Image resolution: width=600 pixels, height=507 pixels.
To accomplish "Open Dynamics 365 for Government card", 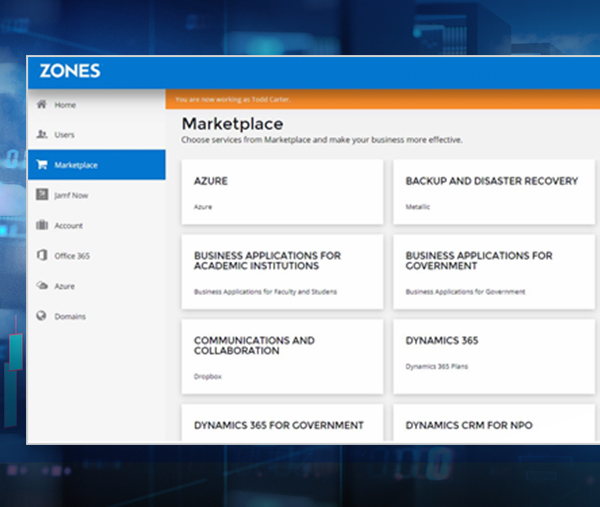I will [282, 423].
